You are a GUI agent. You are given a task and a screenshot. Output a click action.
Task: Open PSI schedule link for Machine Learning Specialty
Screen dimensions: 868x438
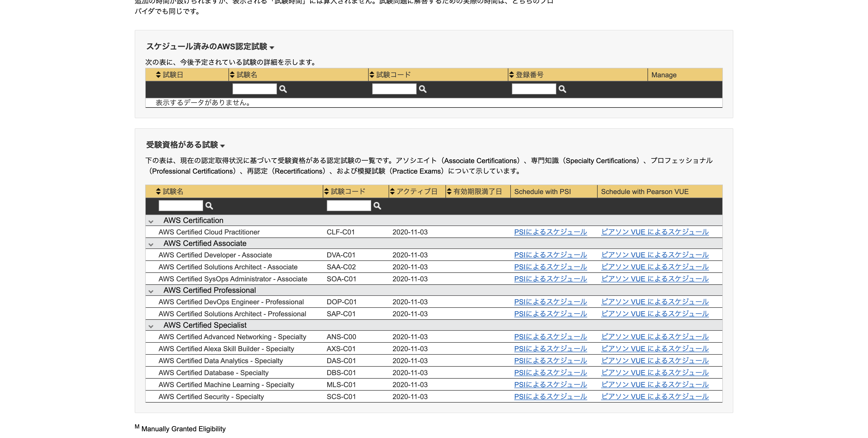(x=550, y=384)
